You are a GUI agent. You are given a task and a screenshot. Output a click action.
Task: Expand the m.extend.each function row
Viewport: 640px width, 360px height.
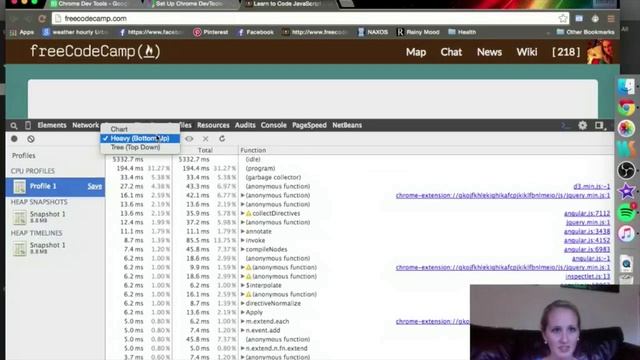pyautogui.click(x=242, y=321)
